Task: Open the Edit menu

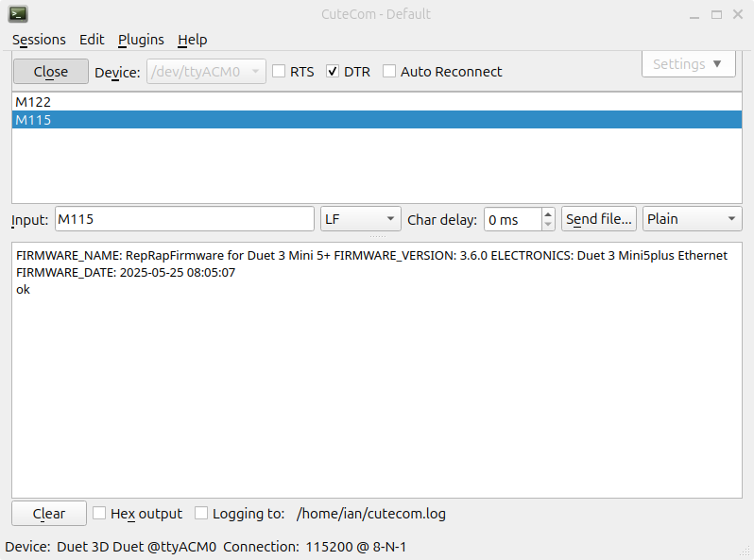Action: (92, 40)
